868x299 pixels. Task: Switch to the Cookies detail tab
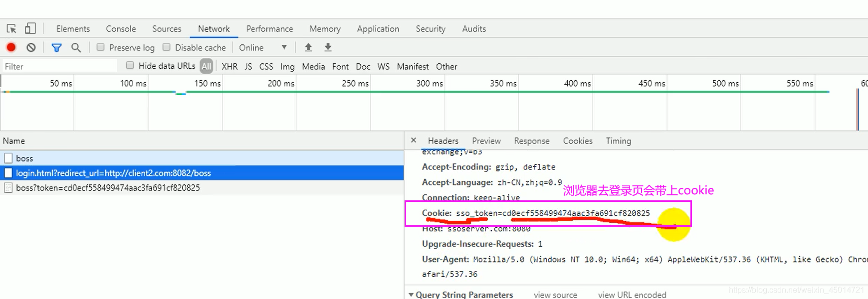578,141
